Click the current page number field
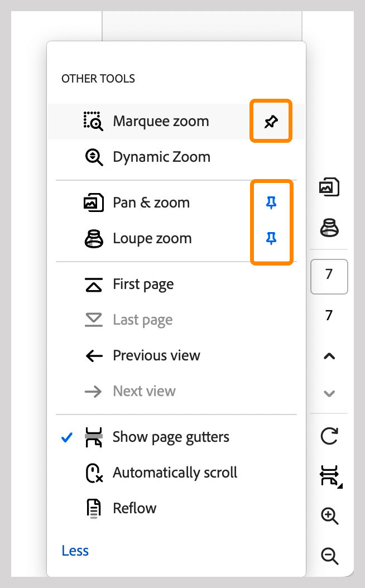The image size is (365, 588). click(329, 276)
